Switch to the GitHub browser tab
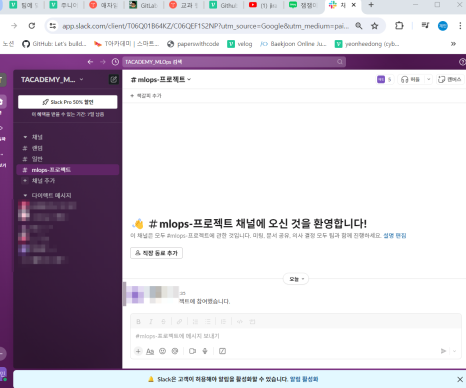Screen dimensions: 466x388 (223, 5)
